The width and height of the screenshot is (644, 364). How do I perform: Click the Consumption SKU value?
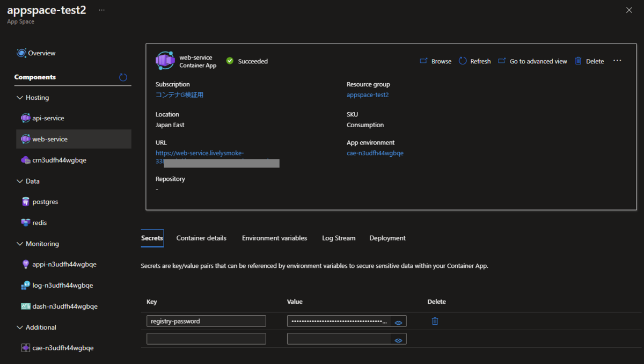(x=365, y=125)
